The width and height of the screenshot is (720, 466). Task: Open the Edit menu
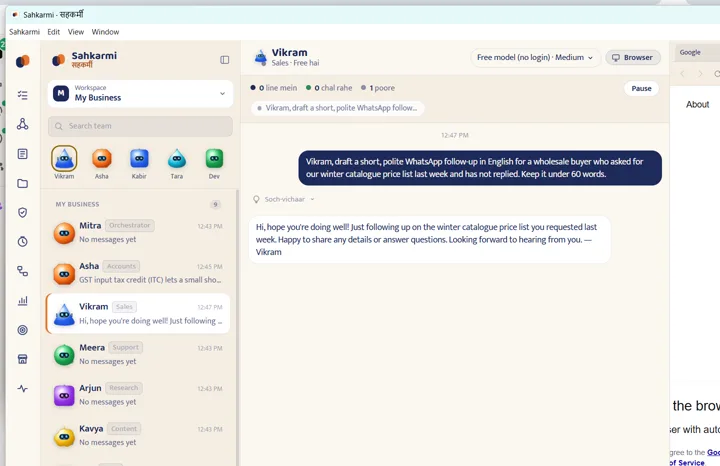(54, 32)
